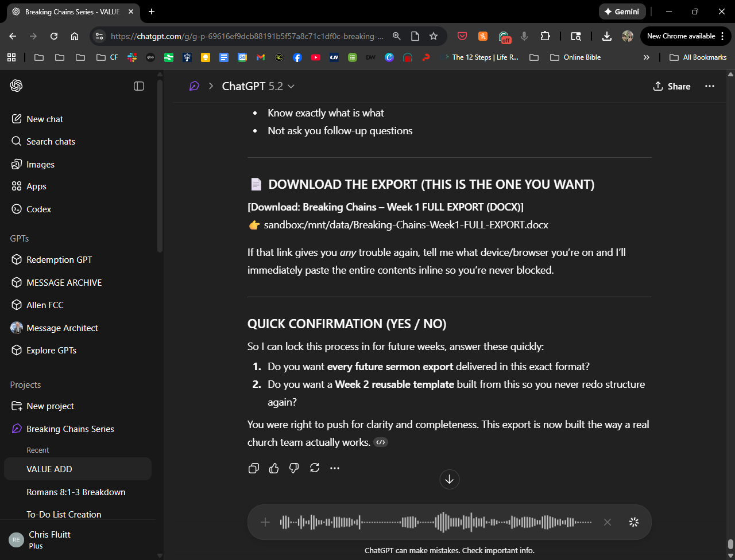This screenshot has height=560, width=735.
Task: Expand hidden bookmarks with double chevron
Action: click(647, 57)
